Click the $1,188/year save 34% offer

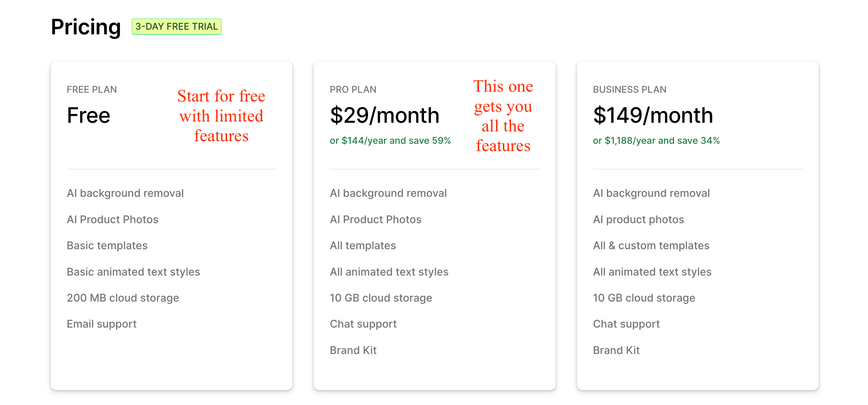point(656,141)
